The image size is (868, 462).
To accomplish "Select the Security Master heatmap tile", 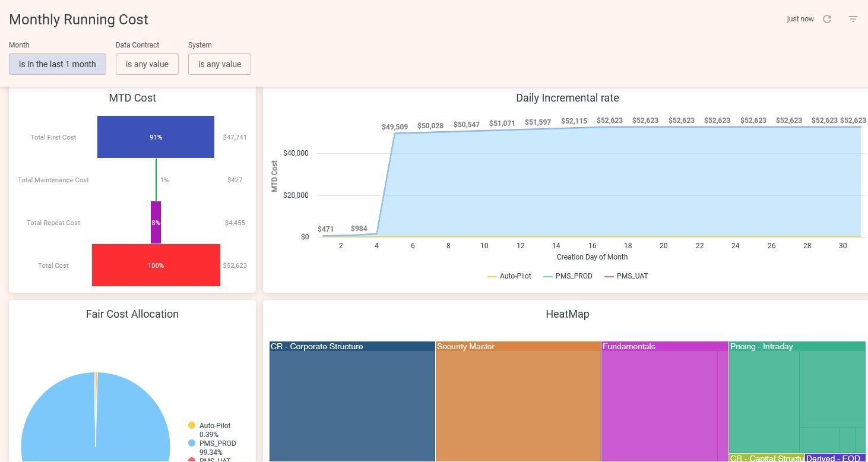I will pyautogui.click(x=518, y=404).
